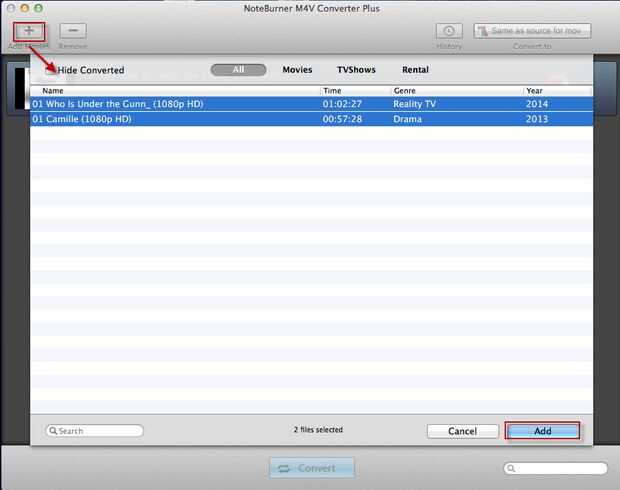Click the Reality TV genre cell
620x490 pixels.
point(414,104)
